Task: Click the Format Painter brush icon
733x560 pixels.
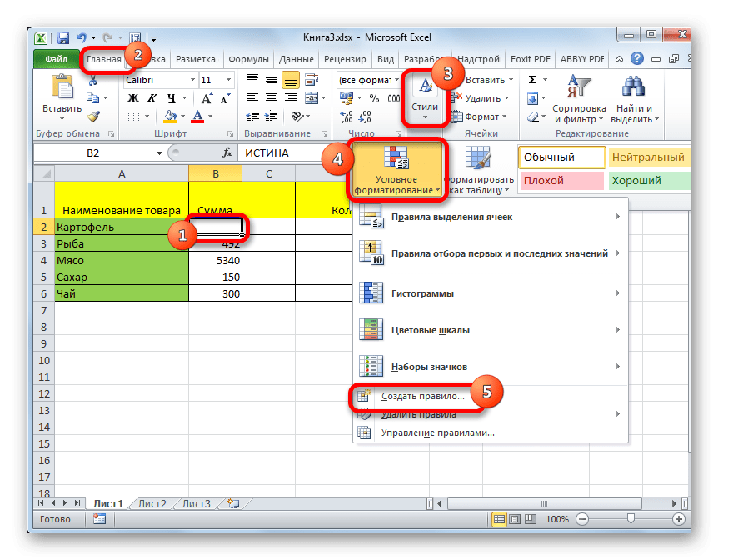Action: pyautogui.click(x=93, y=117)
